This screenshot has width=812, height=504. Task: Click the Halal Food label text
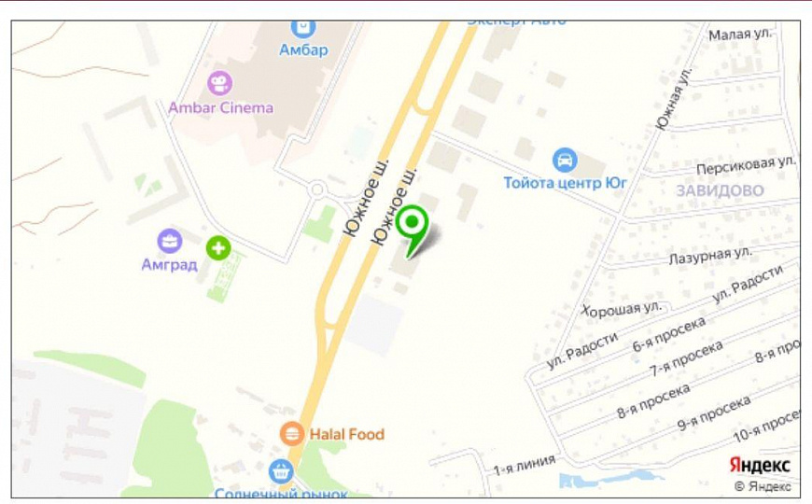click(x=347, y=434)
